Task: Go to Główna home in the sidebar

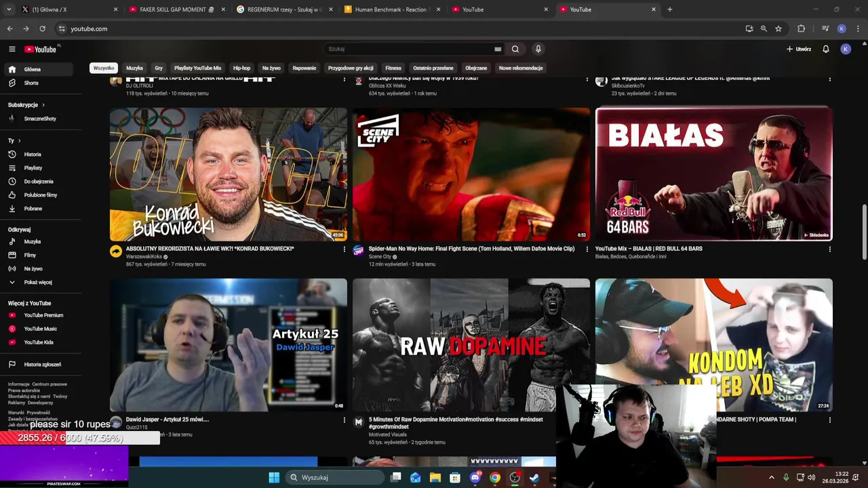Action: coord(41,69)
